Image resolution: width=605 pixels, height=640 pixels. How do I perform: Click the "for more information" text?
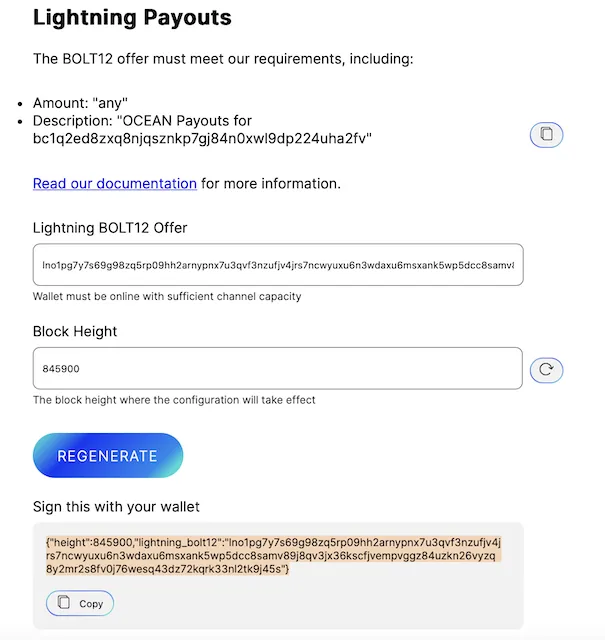tap(271, 184)
